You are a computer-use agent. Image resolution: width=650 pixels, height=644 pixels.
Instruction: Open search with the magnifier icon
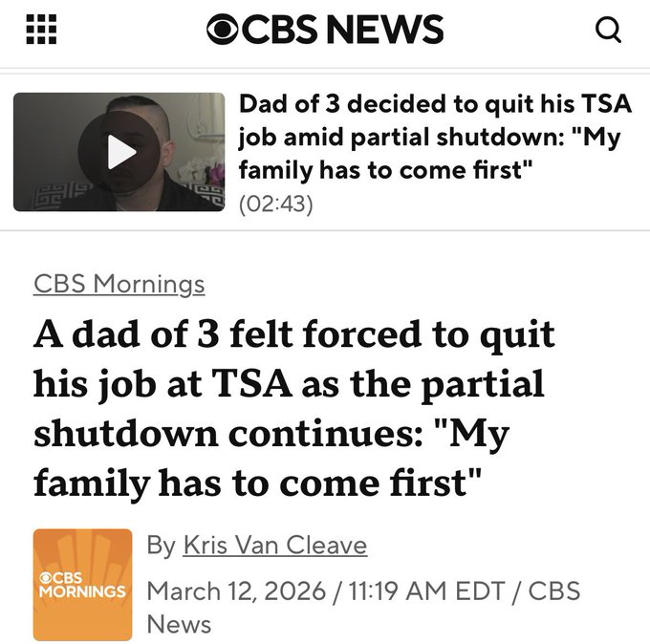pos(608,30)
